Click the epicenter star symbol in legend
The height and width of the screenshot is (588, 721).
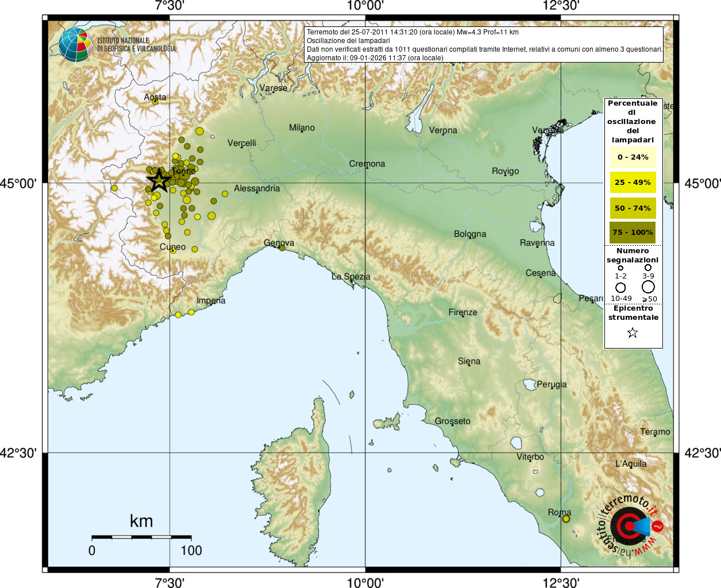[633, 333]
